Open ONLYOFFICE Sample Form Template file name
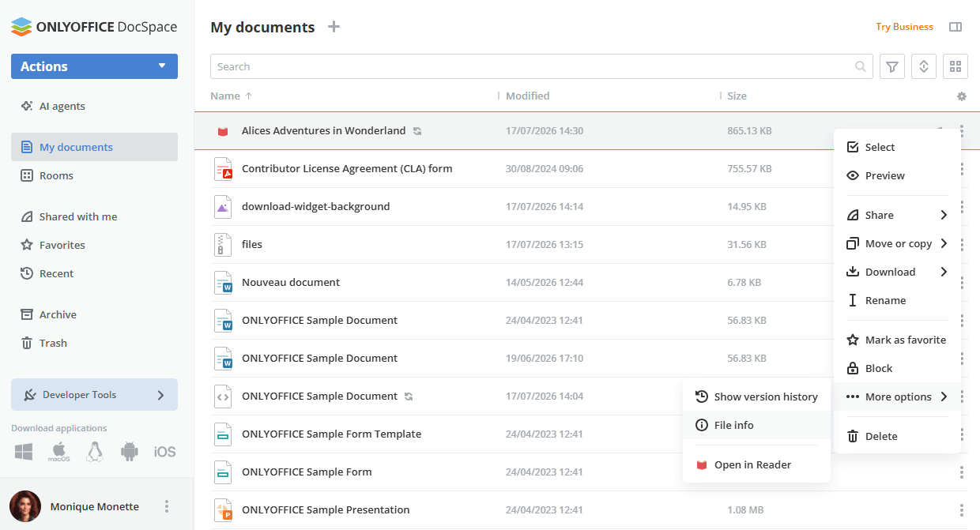 pos(331,434)
